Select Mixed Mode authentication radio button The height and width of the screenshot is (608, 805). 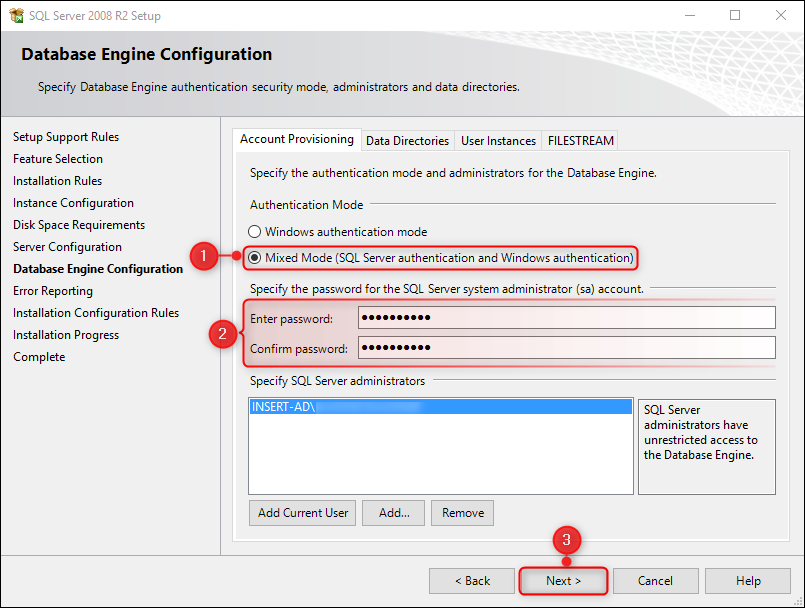coord(255,258)
